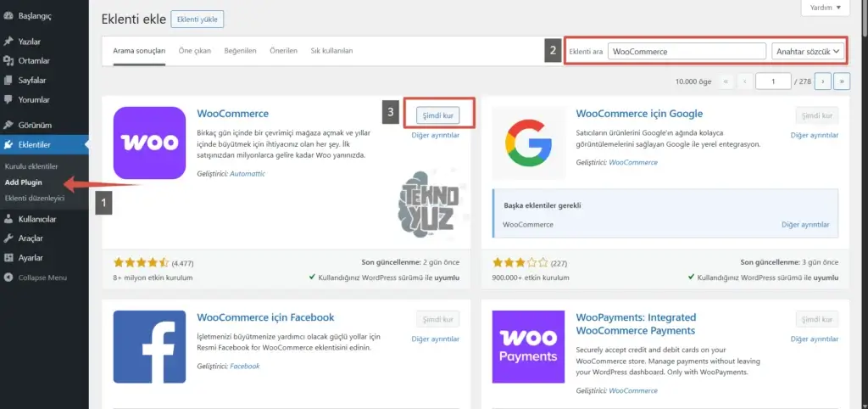868x409 pixels.
Task: Open WooCommerce developer link on WooPayments card
Action: point(633,390)
